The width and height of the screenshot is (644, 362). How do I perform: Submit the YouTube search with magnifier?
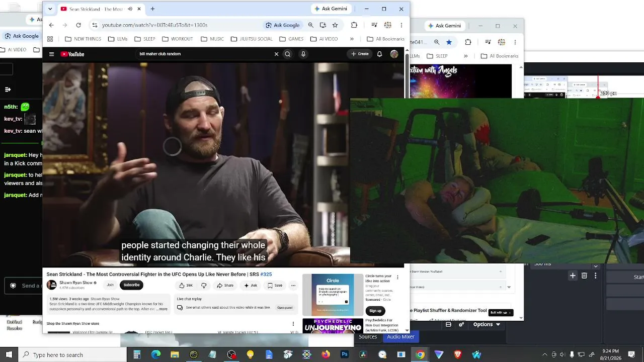(288, 54)
